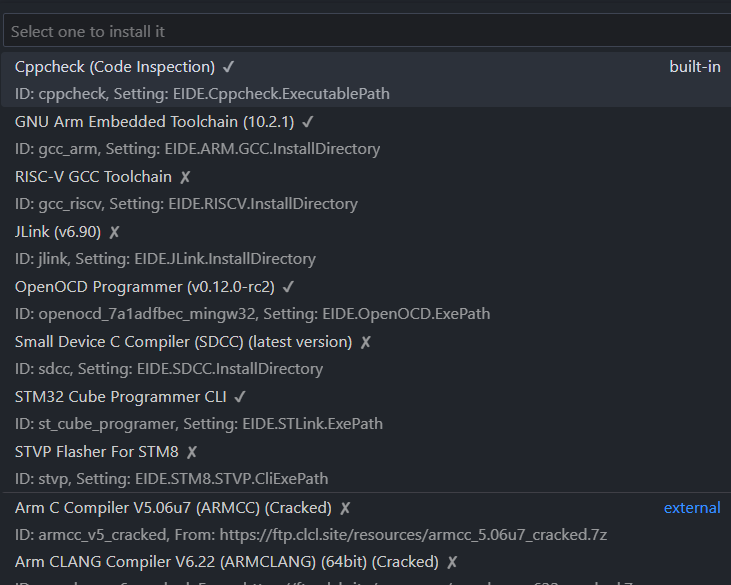Click 'ID: cppcheck, Setting: EIDE.Cppcheck.ExecutablePath' text

click(x=202, y=94)
